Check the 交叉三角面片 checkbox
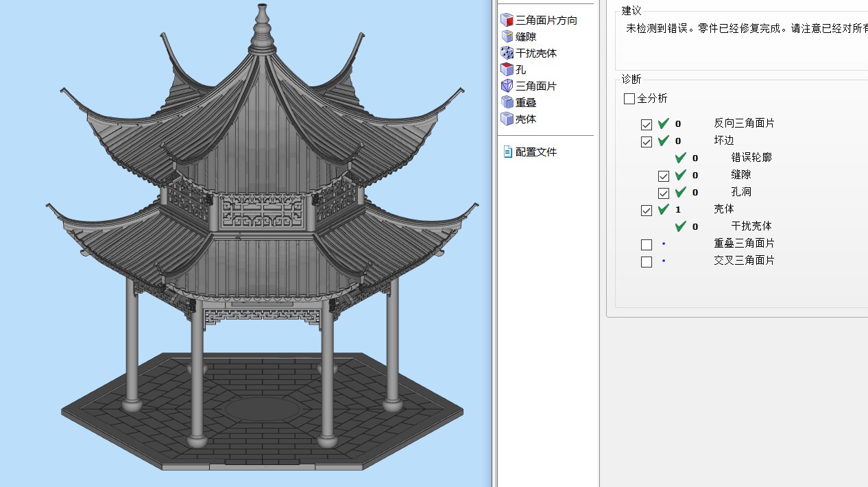The width and height of the screenshot is (868, 487). coord(647,262)
